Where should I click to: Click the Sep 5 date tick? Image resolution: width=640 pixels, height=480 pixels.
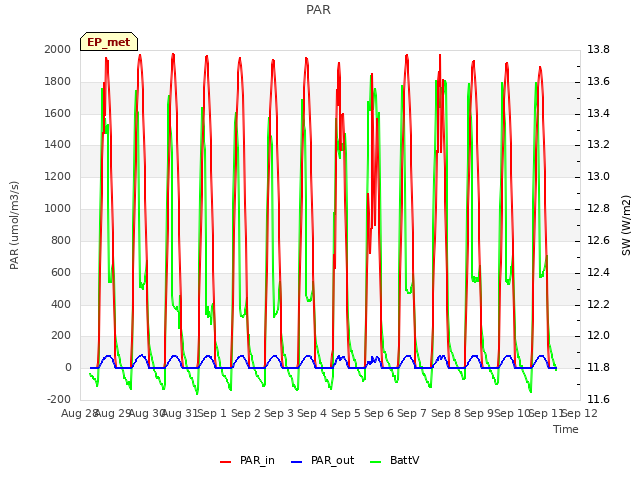pos(345,413)
